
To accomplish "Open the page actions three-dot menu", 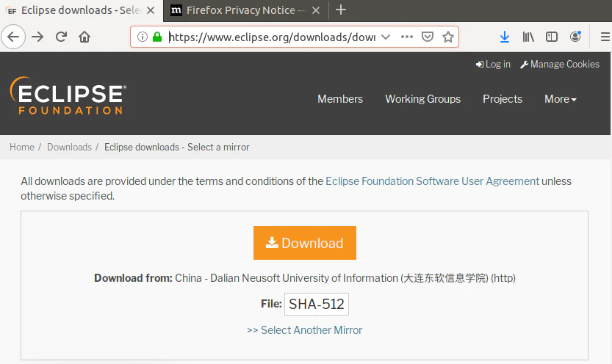I will [407, 37].
